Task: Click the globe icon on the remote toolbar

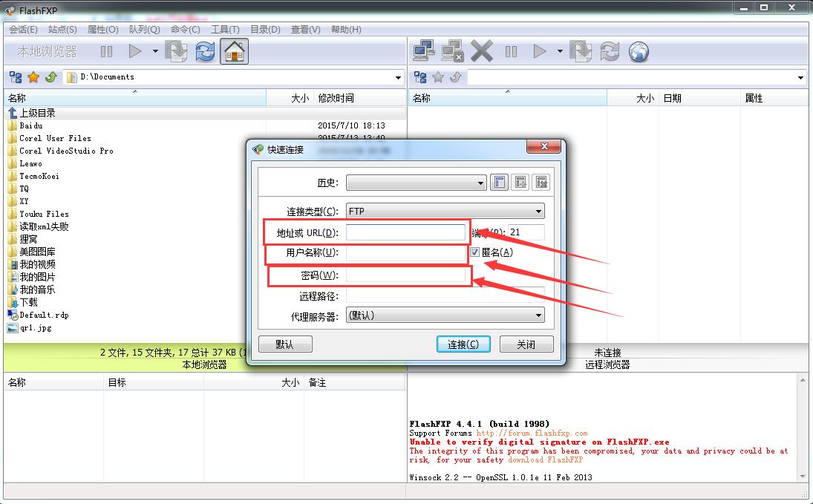Action: point(638,51)
